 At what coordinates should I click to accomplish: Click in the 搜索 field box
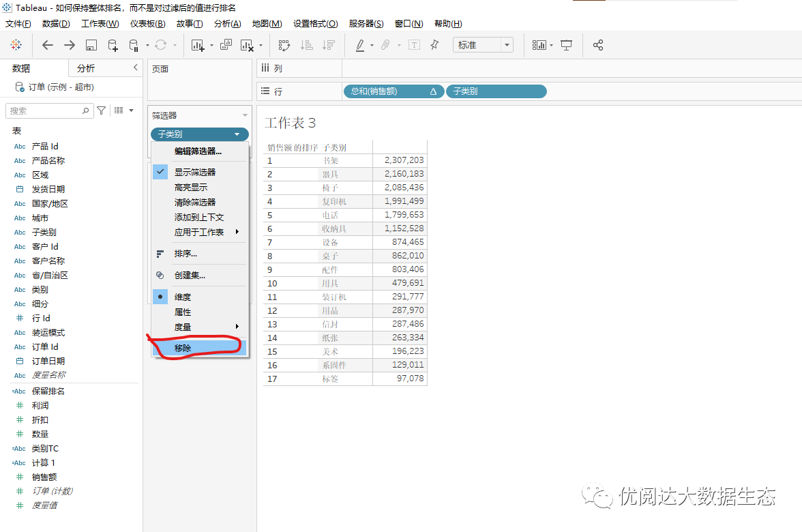(50, 110)
